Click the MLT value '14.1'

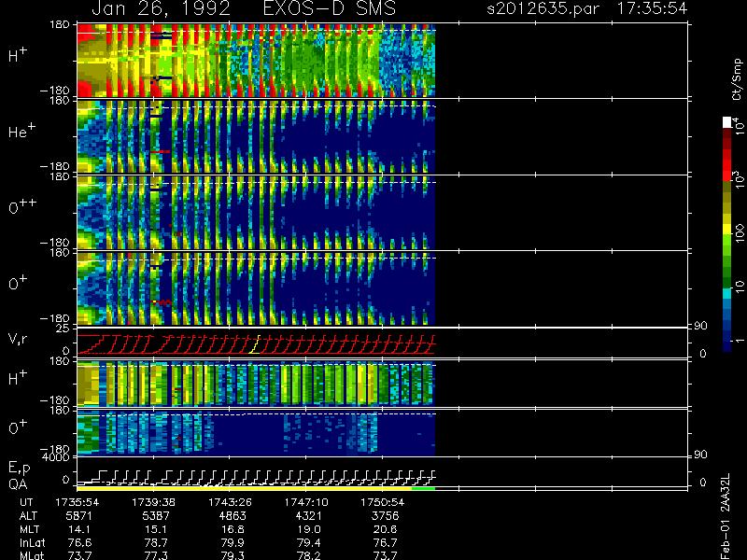(x=79, y=529)
